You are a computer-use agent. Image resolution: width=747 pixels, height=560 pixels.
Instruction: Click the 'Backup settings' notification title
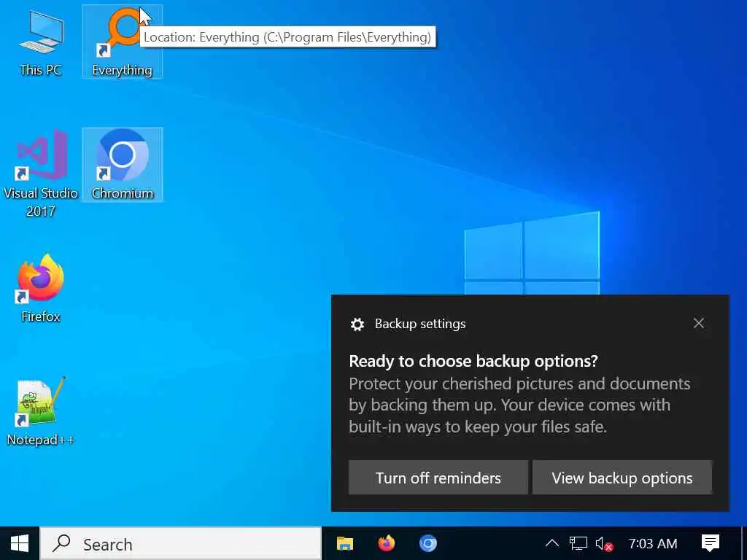click(420, 324)
